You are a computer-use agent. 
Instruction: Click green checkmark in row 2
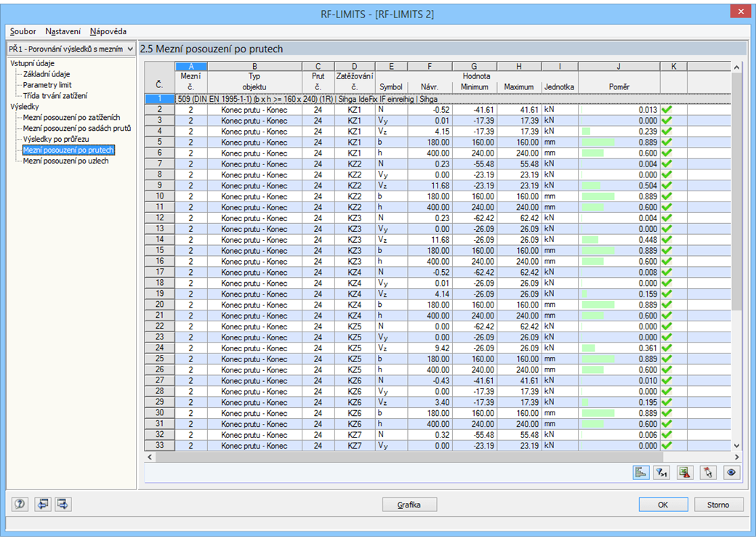click(667, 110)
